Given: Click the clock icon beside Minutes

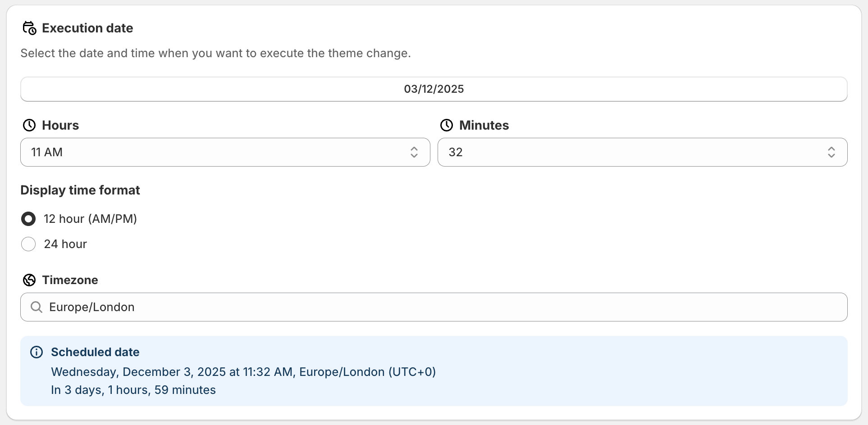Looking at the screenshot, I should 447,125.
